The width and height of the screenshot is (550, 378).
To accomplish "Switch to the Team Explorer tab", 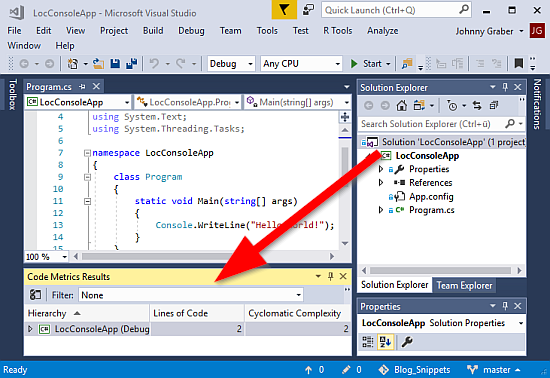I will tap(464, 285).
